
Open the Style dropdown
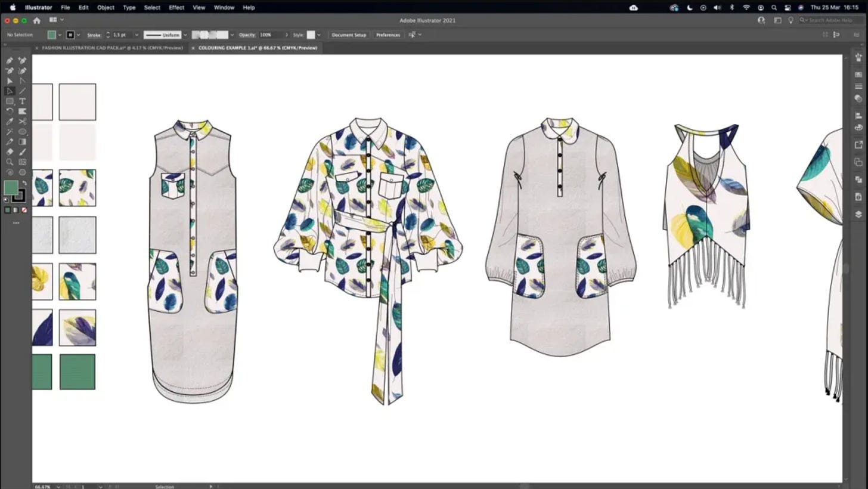point(318,35)
